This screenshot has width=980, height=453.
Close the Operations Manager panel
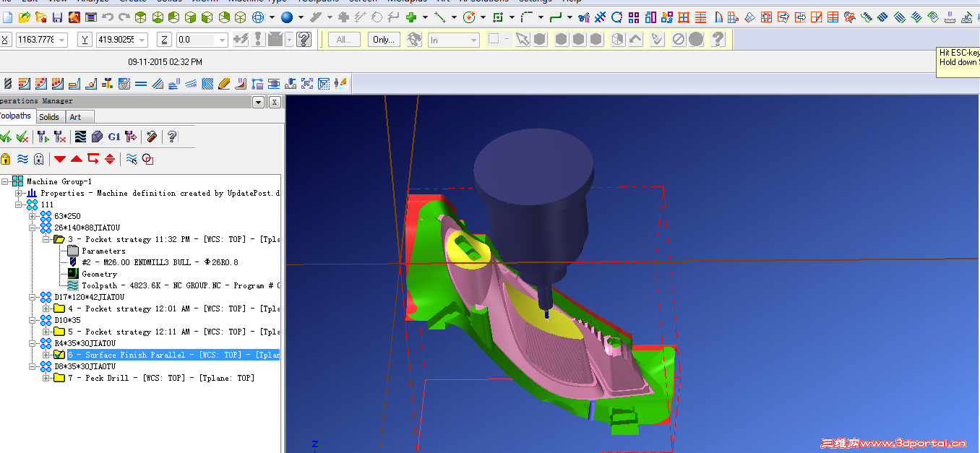pos(275,103)
